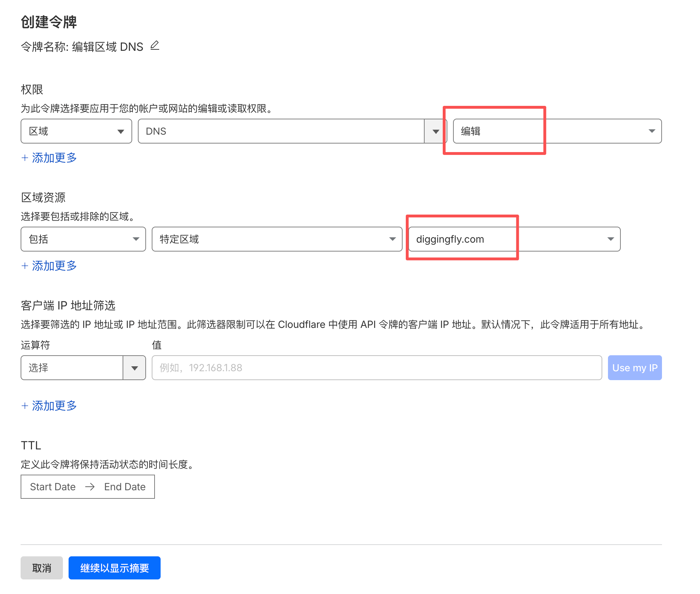Image resolution: width=700 pixels, height=594 pixels.
Task: Click the caret arrow on the diggingfly.com dropdown
Action: 610,239
